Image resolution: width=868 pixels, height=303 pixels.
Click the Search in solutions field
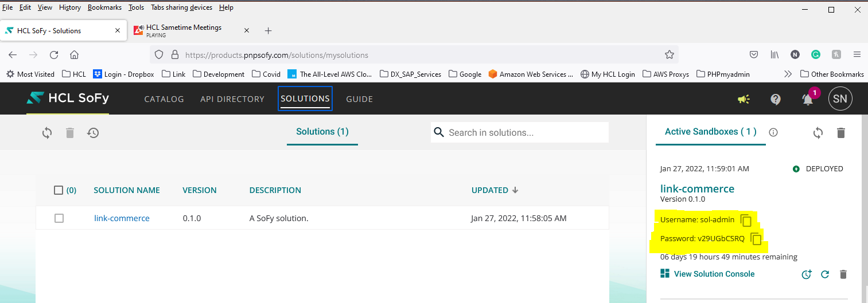click(x=520, y=132)
